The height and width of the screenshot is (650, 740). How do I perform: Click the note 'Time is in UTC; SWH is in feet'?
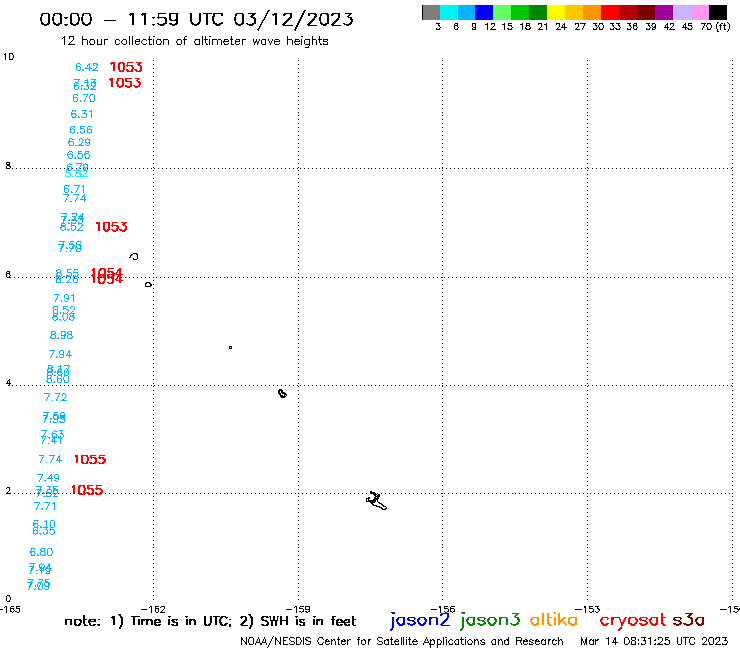(210, 621)
